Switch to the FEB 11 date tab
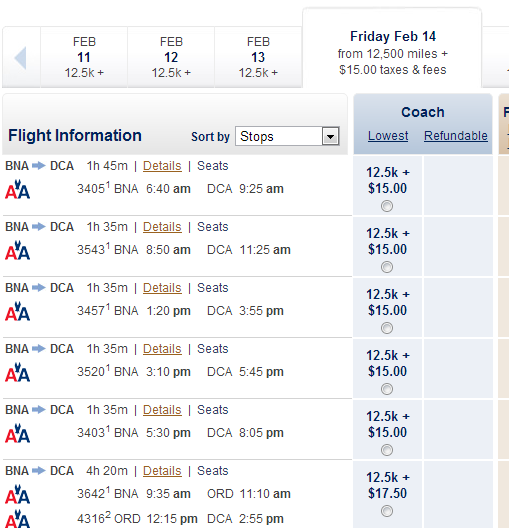509x528 pixels. [84, 57]
